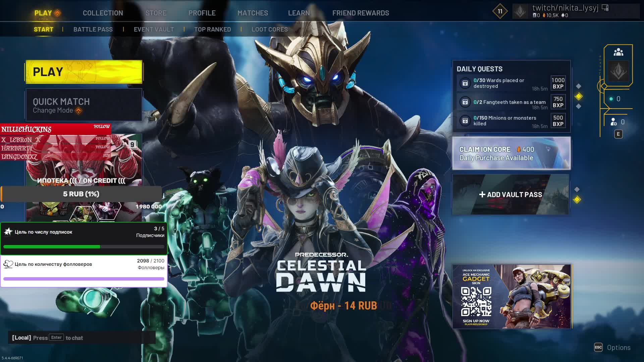Change mode via QUICK MATCH panel
The width and height of the screenshot is (644, 362).
coord(84,105)
